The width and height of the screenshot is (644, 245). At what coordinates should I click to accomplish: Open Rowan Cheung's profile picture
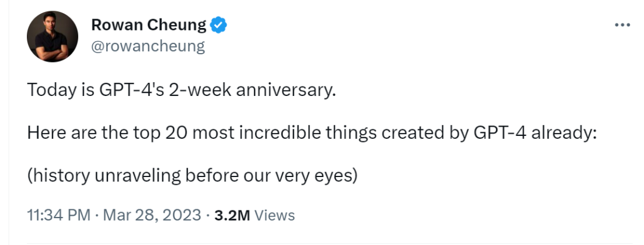(52, 36)
